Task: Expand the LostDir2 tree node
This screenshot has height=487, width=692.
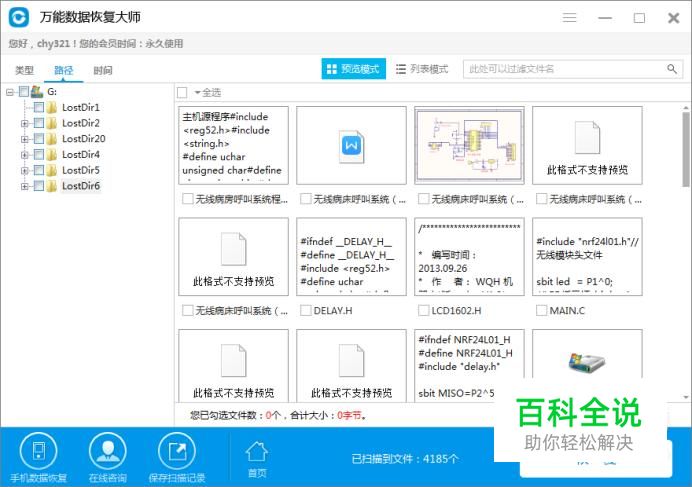Action: click(25, 123)
